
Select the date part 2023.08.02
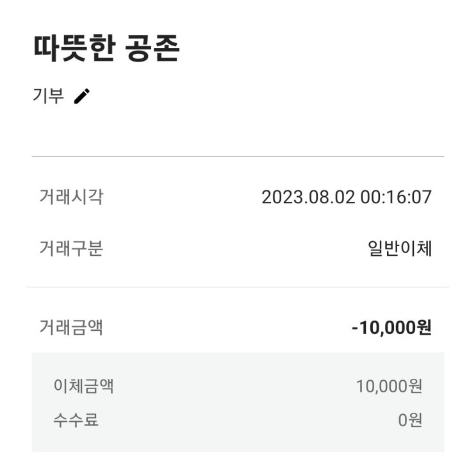pos(308,197)
